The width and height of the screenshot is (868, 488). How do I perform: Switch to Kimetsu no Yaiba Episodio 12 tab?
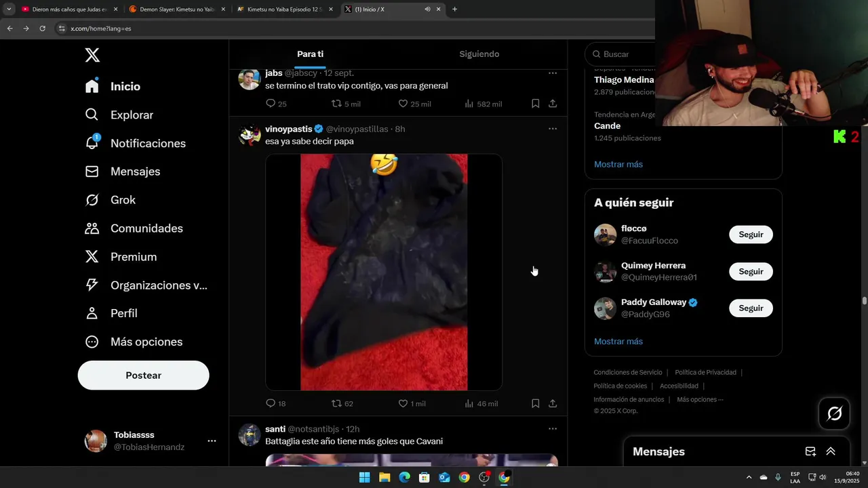click(285, 9)
